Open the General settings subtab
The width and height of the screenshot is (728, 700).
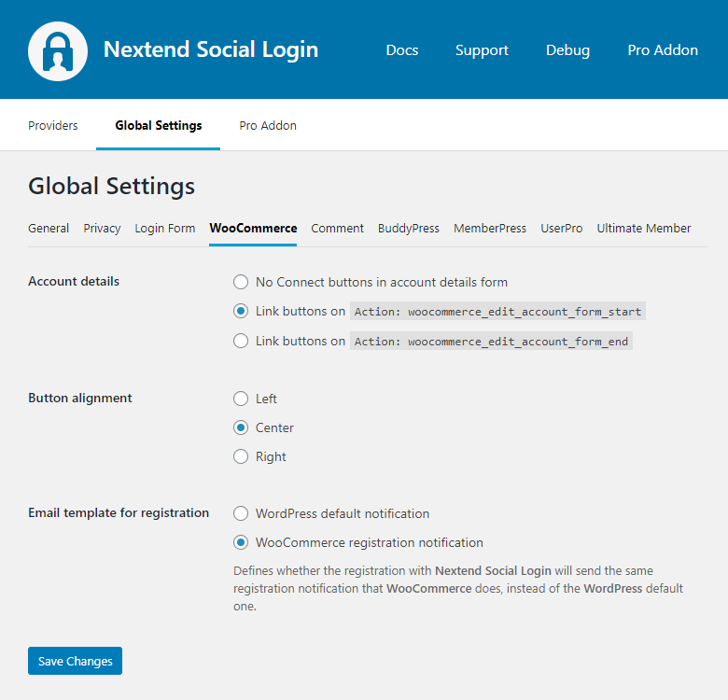(x=49, y=228)
